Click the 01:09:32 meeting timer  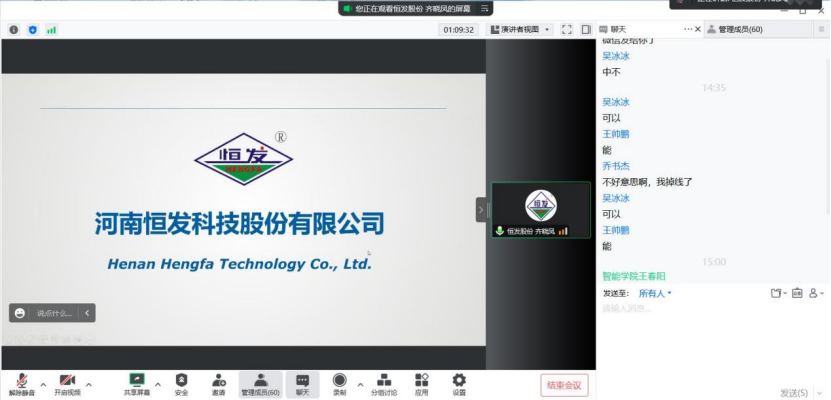(x=458, y=30)
